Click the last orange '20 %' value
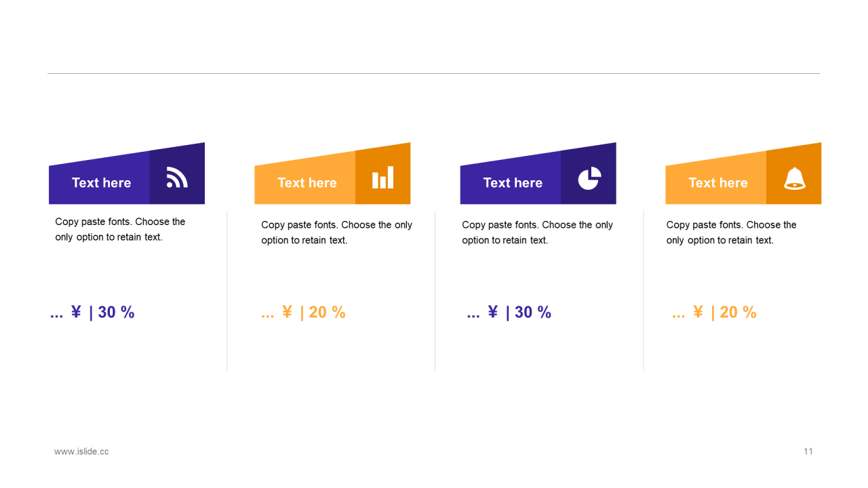The height and width of the screenshot is (488, 868). coord(738,312)
